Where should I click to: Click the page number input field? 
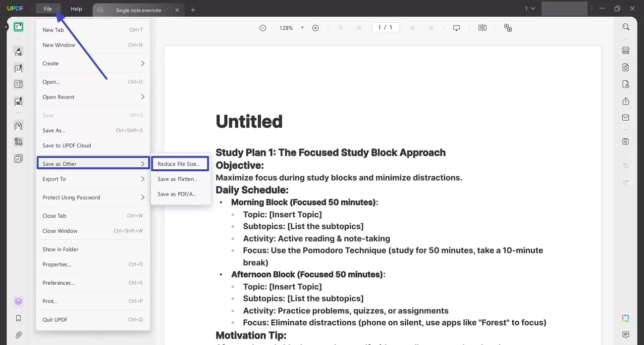[385, 27]
